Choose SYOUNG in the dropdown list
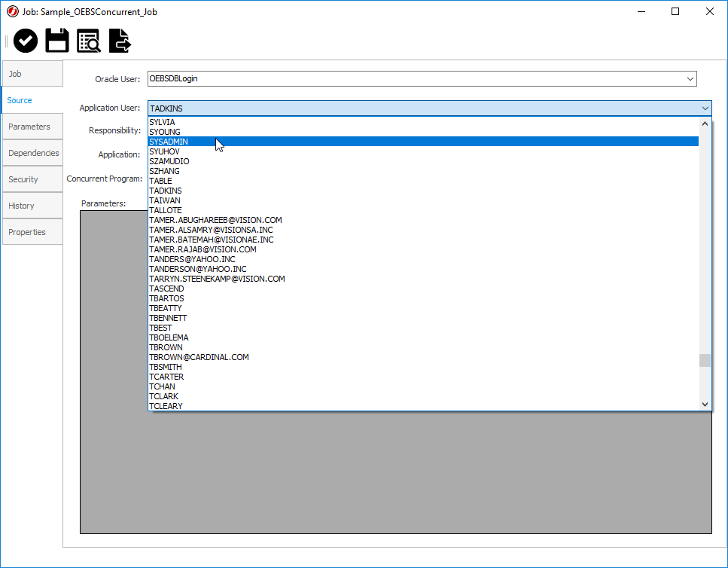Image resolution: width=728 pixels, height=568 pixels. pyautogui.click(x=423, y=132)
